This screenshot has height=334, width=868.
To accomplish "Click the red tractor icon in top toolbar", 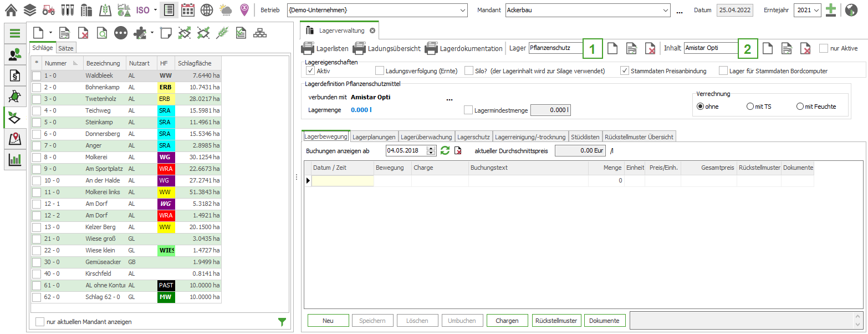I will [x=48, y=10].
